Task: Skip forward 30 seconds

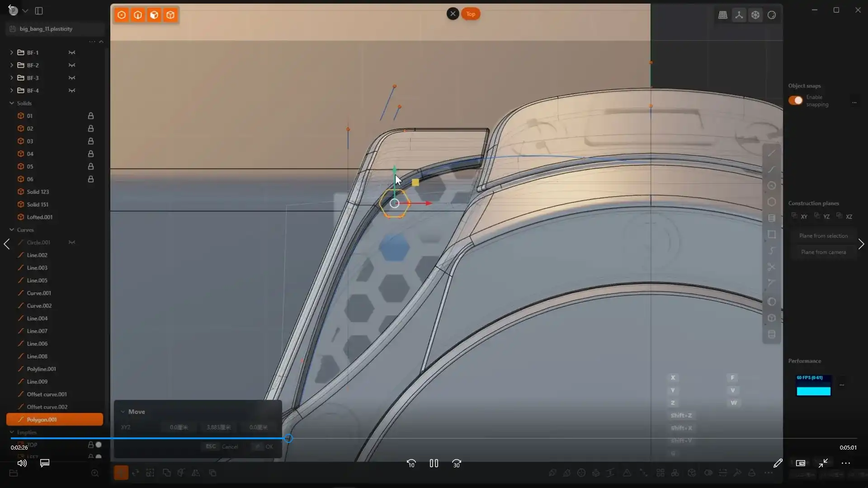Action: [456, 464]
